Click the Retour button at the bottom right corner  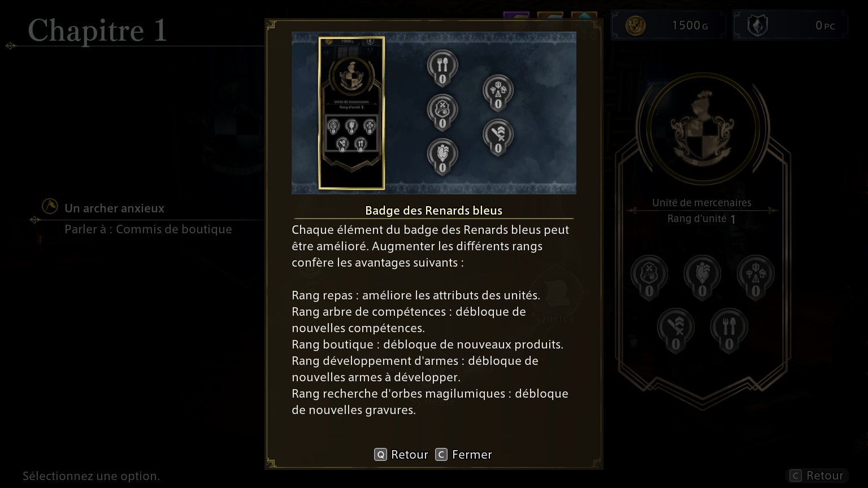(x=817, y=476)
